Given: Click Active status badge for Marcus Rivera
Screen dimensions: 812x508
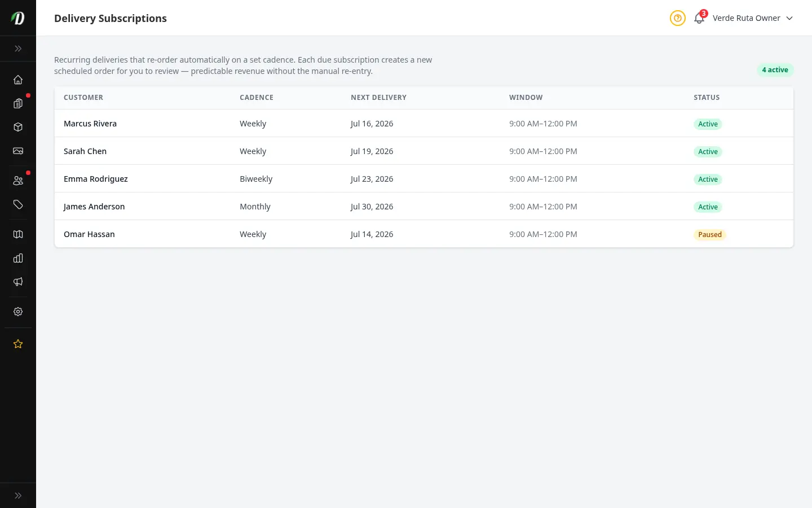Looking at the screenshot, I should point(708,124).
